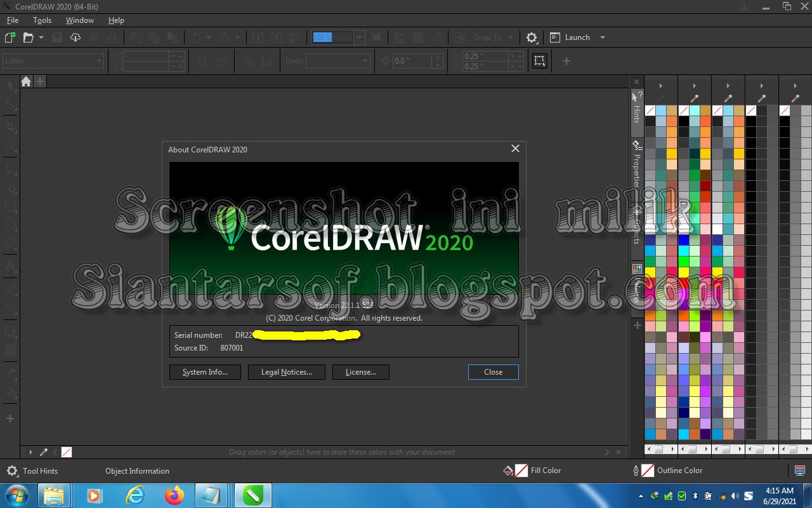This screenshot has width=812, height=508.
Task: Click the Source ID value 807001
Action: 232,348
